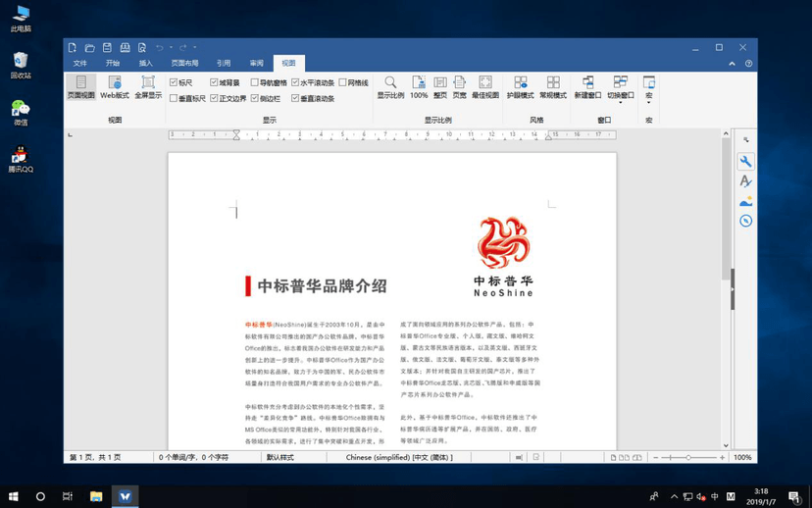812x508 pixels.
Task: Open the Windows Start menu
Action: [14, 496]
